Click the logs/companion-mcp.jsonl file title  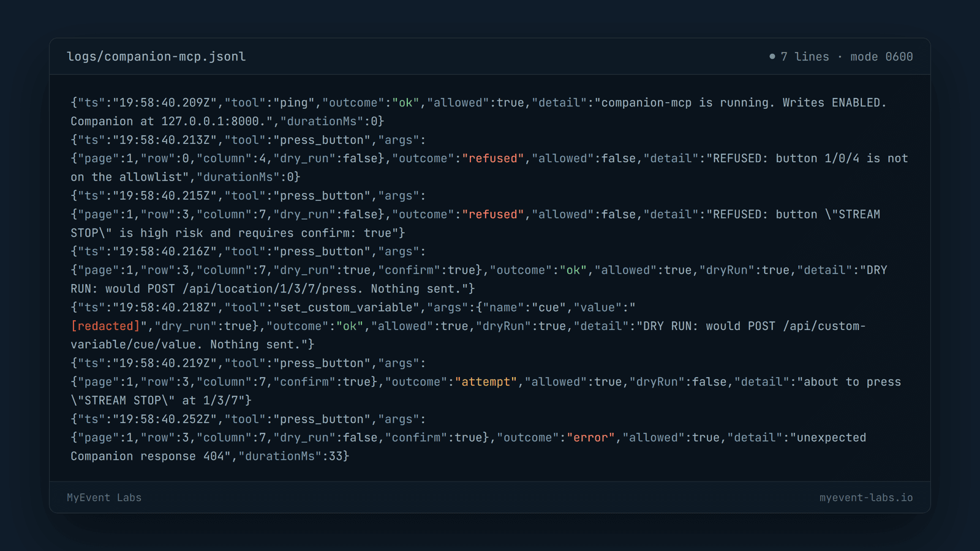coord(156,56)
